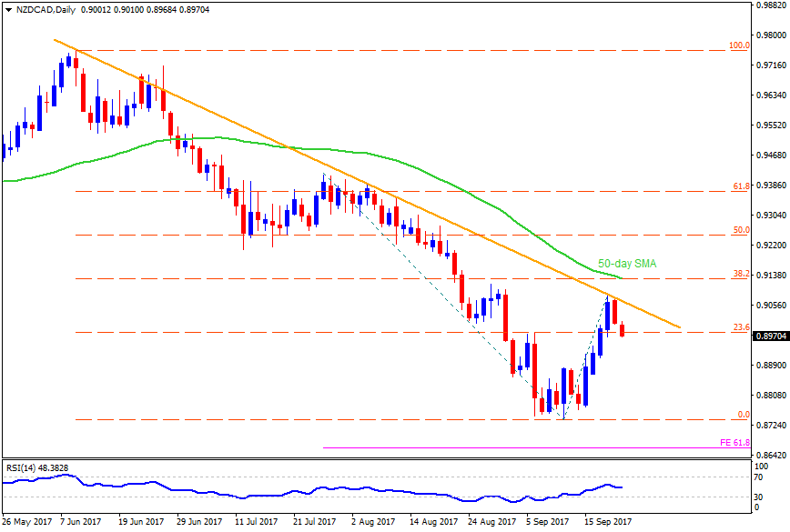
Task: Click the 0.93040 price axis value
Action: point(771,215)
